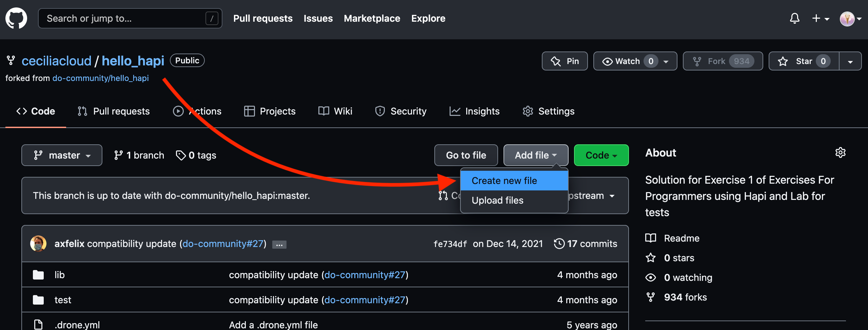View 934 forks in About sidebar
The height and width of the screenshot is (330, 868).
676,297
